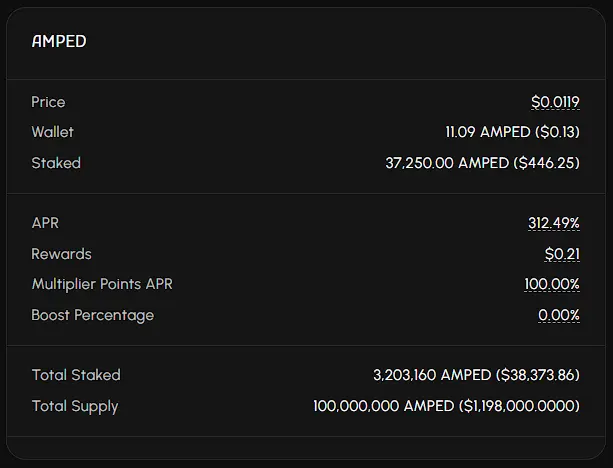
Task: Click the underlined APR value 312.49%
Action: [x=554, y=223]
